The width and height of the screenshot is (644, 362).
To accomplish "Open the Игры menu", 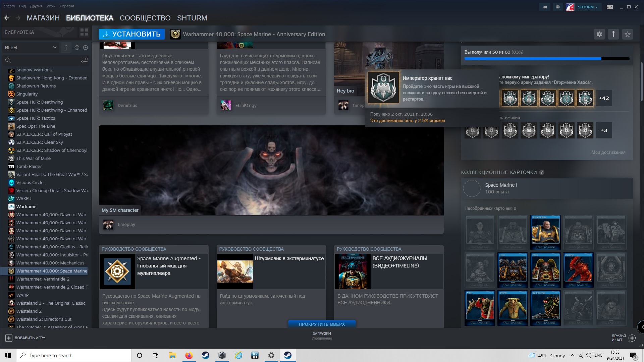I will pos(51,6).
